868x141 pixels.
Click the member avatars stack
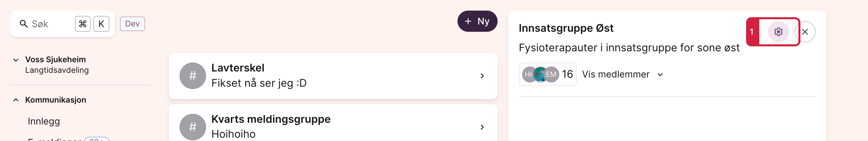[540, 74]
